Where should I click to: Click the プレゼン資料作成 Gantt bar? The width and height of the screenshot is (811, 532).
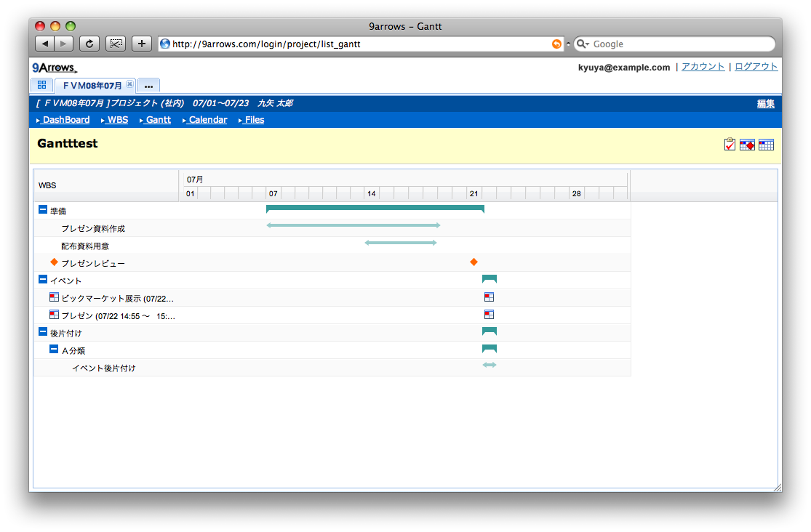pyautogui.click(x=353, y=225)
